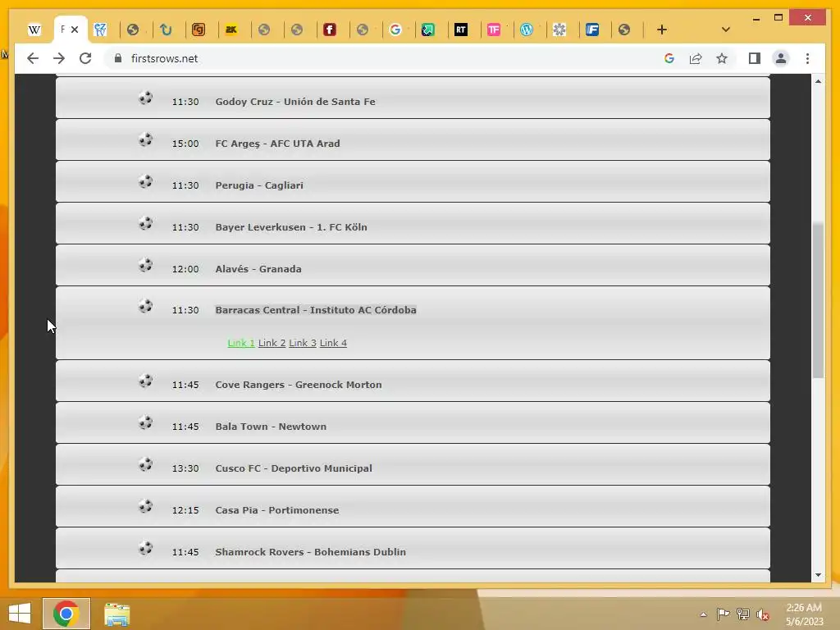Expand the Bayer Leverkusen - 1. FC Köln match
Screen dimensions: 840x630
291,227
